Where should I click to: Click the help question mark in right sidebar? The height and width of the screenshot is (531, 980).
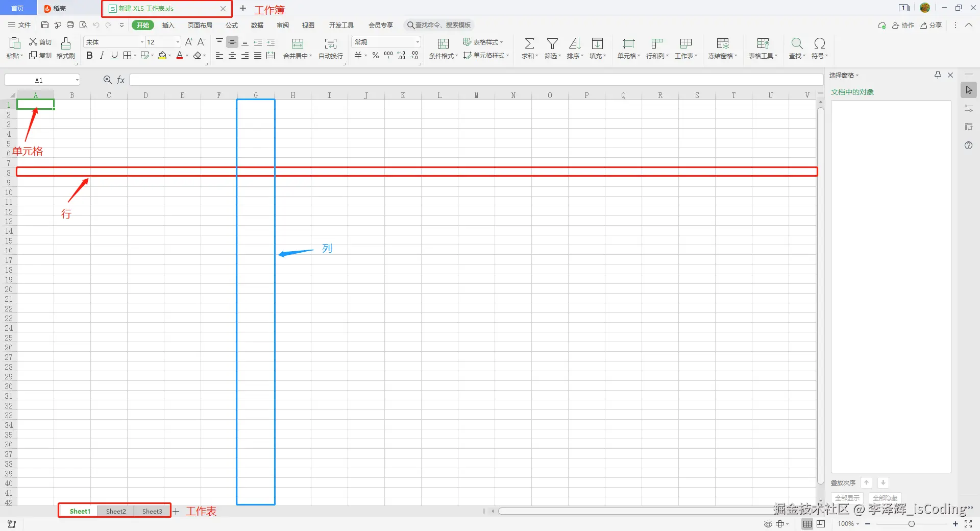(968, 146)
